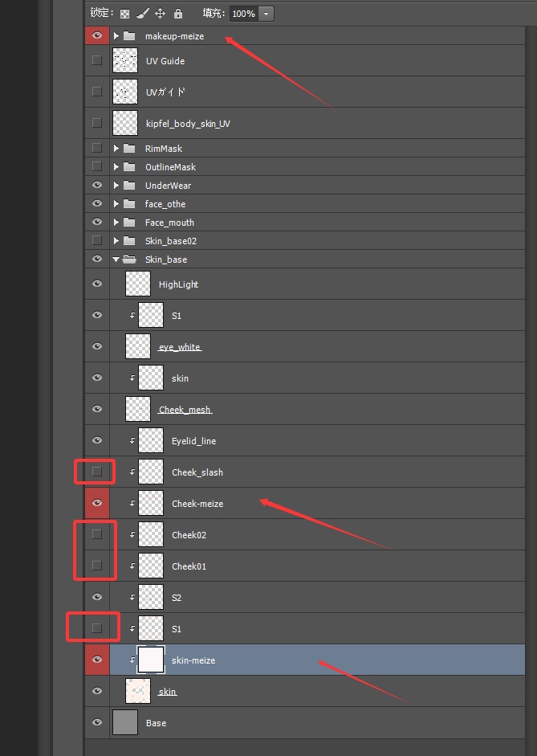Show the Skin_base02 group

click(x=97, y=240)
